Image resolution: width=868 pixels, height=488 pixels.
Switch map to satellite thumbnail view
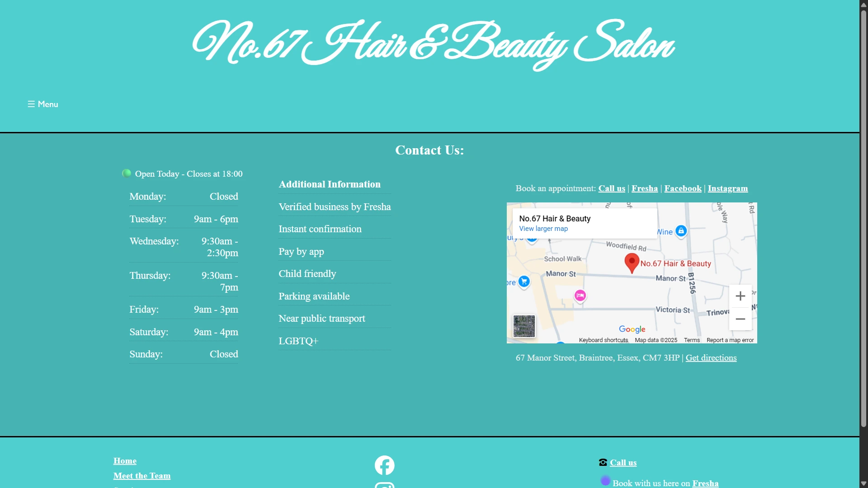click(524, 326)
